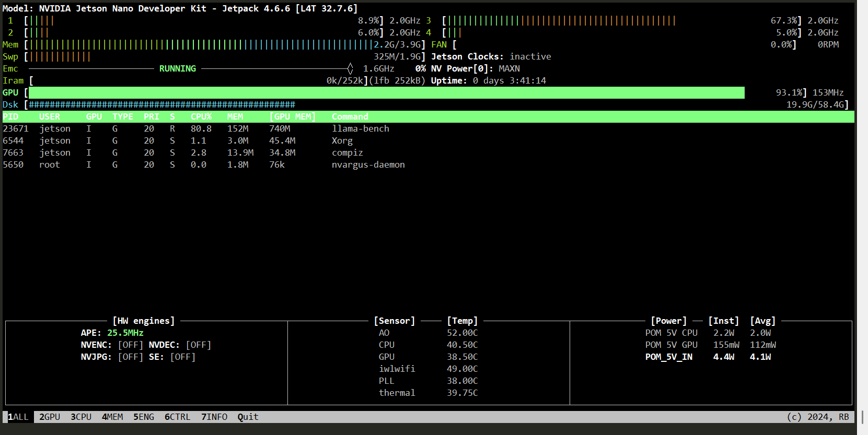The height and width of the screenshot is (435, 868).
Task: Click the RUNNING status text
Action: (178, 69)
